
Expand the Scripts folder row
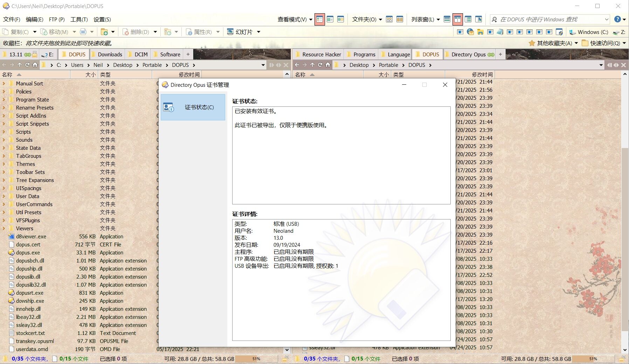(4, 132)
